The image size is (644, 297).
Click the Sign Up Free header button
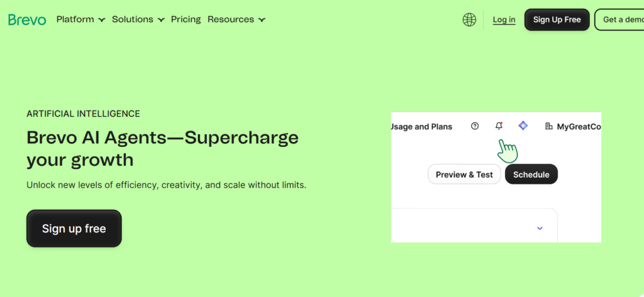557,19
